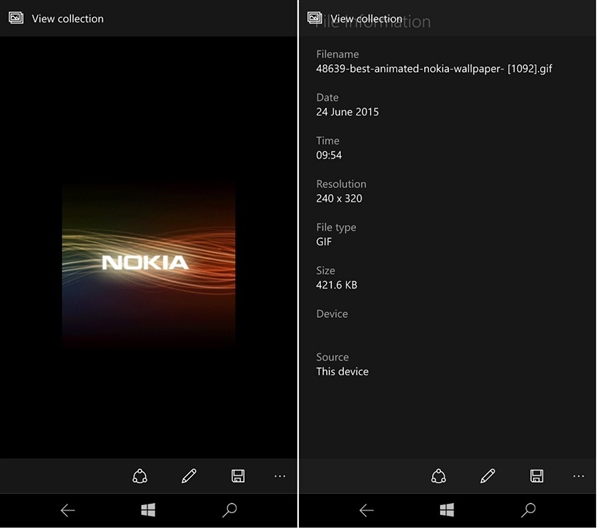Open the edit pencil tool on left screen
The image size is (600, 530).
point(189,476)
